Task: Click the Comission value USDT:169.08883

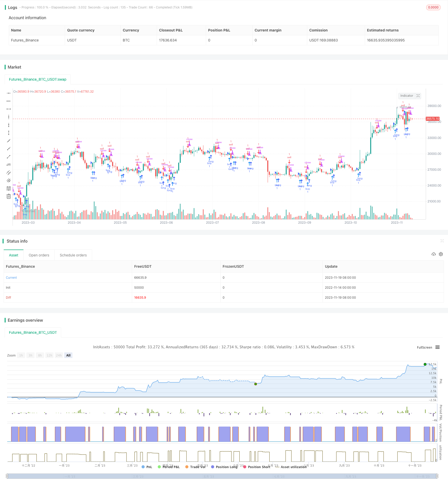Action: point(323,40)
